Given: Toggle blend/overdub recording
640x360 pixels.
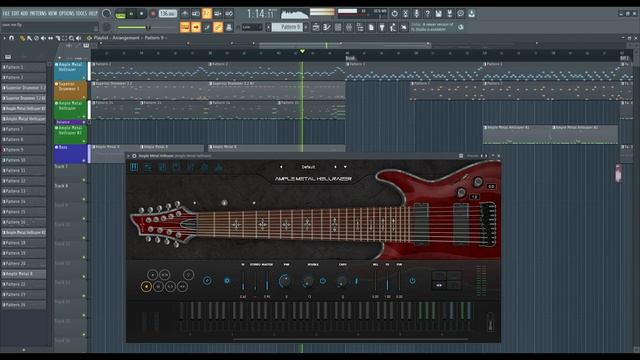Looking at the screenshot, I should pos(218,13).
